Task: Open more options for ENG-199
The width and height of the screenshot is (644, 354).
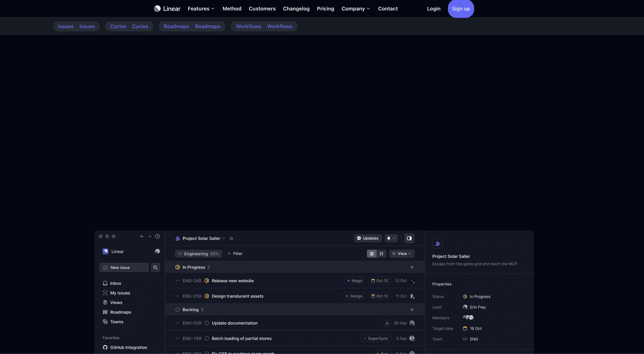Action: pyautogui.click(x=177, y=338)
